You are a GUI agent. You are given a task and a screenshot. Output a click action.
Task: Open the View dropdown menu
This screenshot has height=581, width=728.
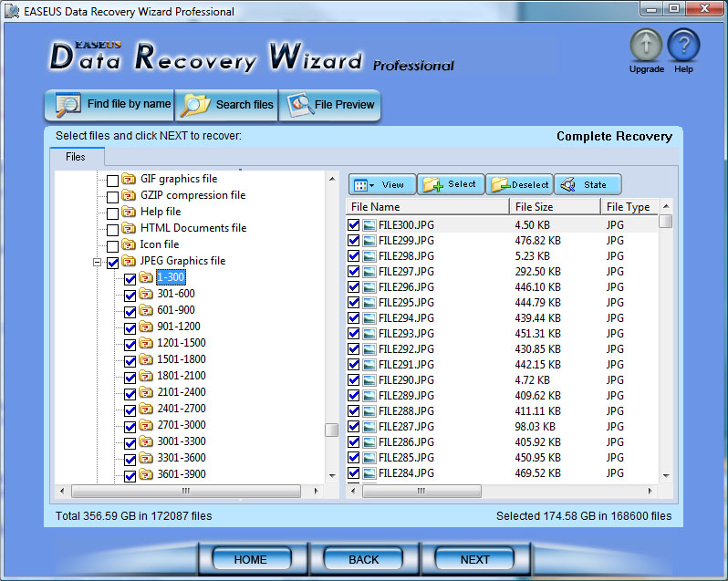(382, 184)
